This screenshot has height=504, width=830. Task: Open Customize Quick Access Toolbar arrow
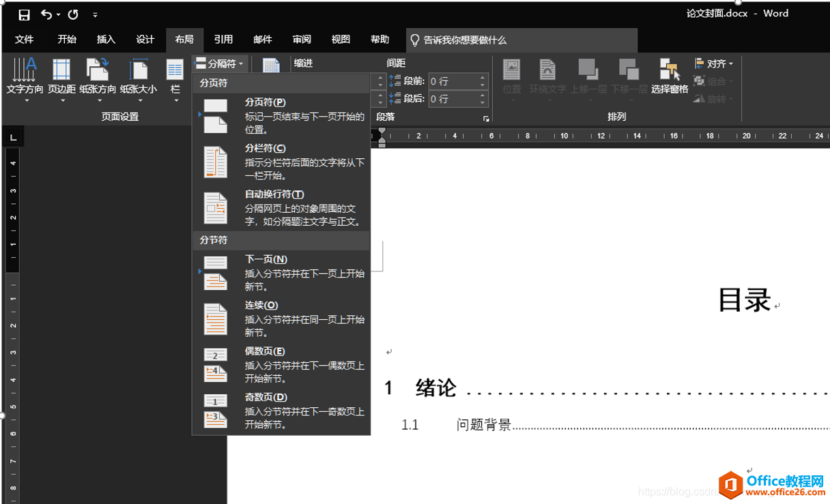point(95,14)
